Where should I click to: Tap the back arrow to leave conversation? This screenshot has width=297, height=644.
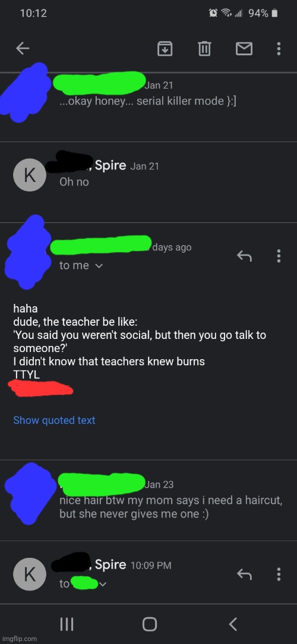click(x=23, y=49)
